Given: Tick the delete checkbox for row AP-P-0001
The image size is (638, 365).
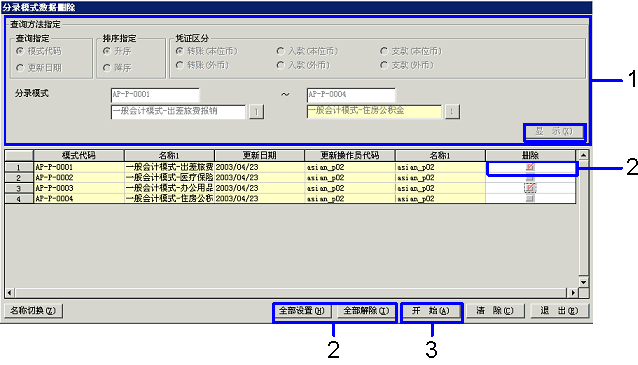Looking at the screenshot, I should click(530, 167).
